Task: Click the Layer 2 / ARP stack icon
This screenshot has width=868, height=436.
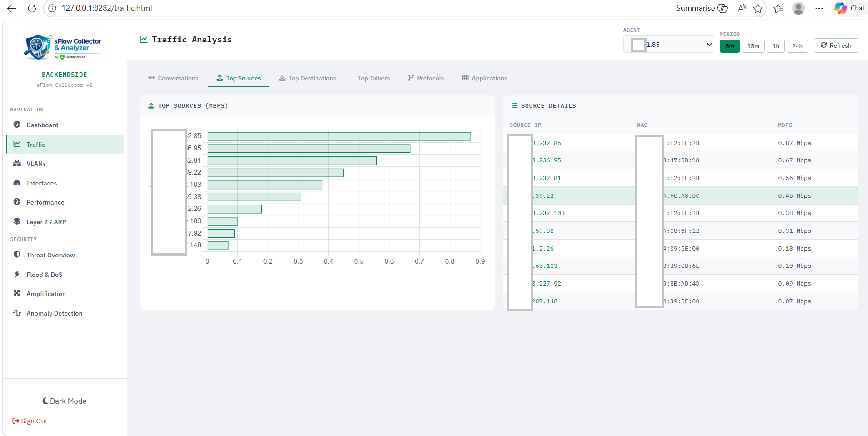Action: pyautogui.click(x=17, y=221)
